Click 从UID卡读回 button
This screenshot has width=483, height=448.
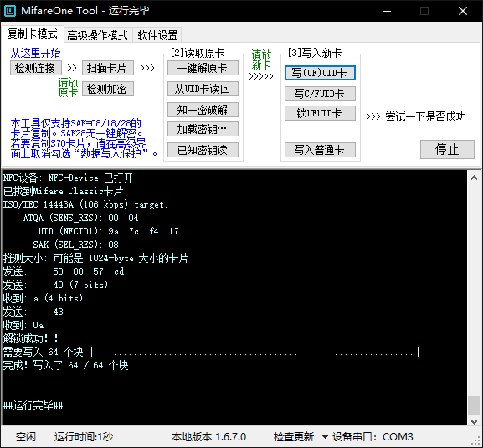(203, 89)
